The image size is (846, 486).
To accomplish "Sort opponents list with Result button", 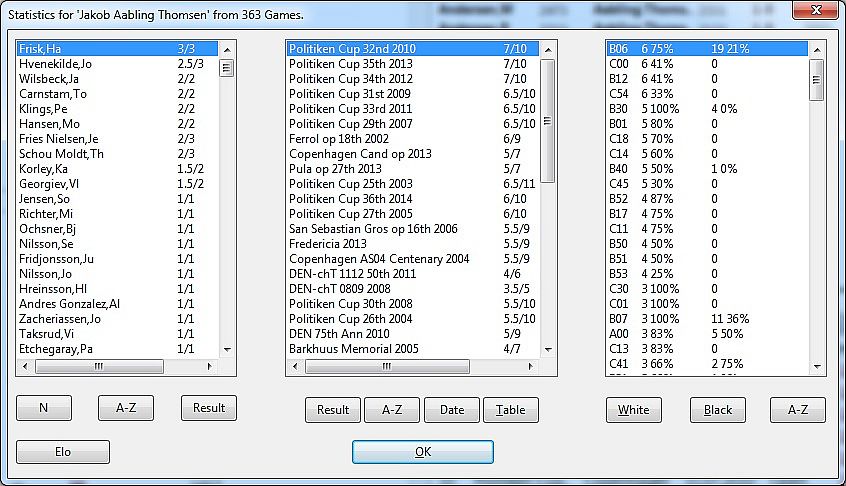I will [x=209, y=408].
